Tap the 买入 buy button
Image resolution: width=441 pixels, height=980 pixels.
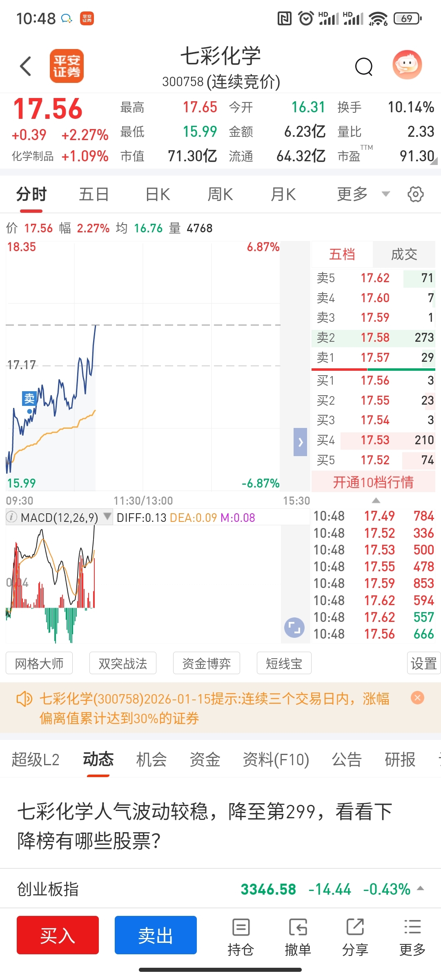pos(58,935)
